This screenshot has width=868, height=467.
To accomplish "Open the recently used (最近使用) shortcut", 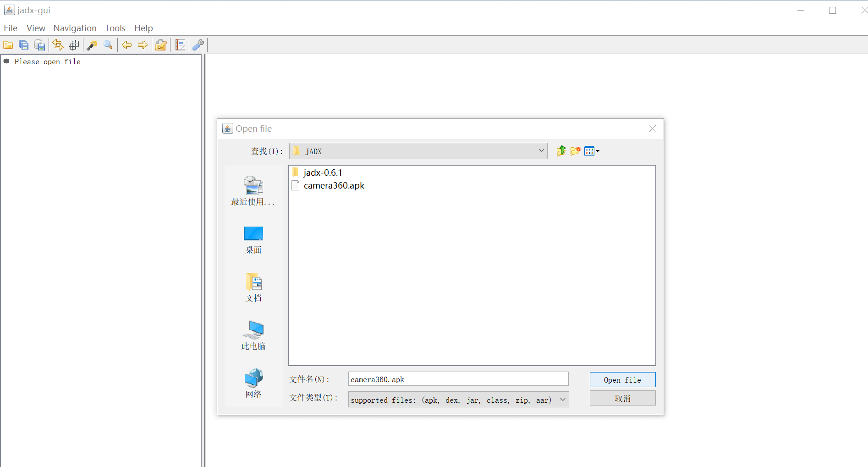I will tap(253, 191).
